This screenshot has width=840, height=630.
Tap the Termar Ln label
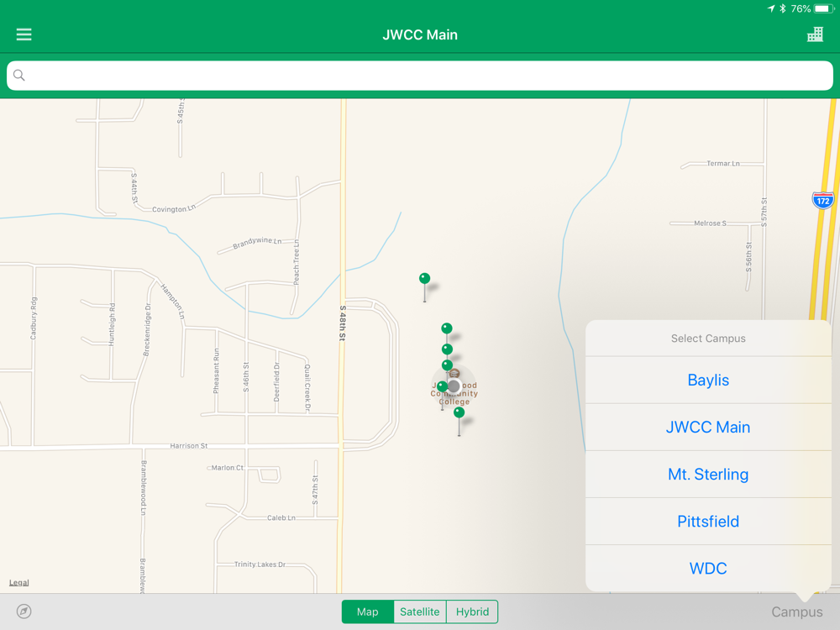point(723,164)
